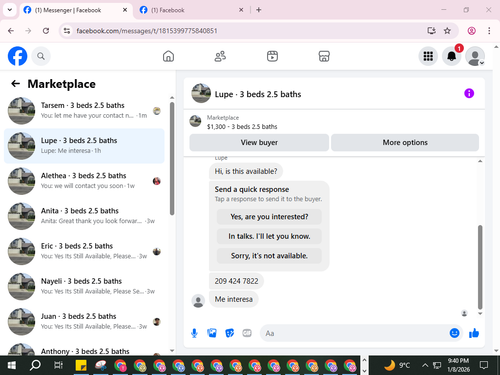
Task: Open Sticky Notes from taskbar
Action: tap(81, 365)
